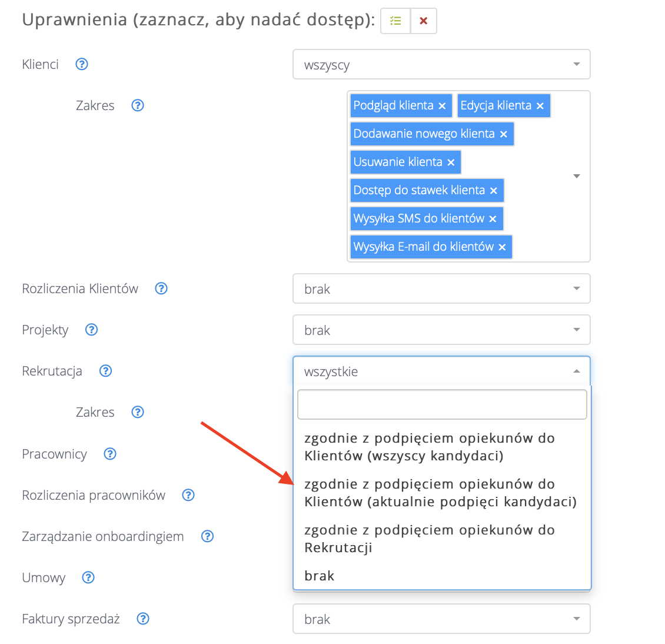Select "aktualnie podpięci kandydaci" option

point(440,493)
